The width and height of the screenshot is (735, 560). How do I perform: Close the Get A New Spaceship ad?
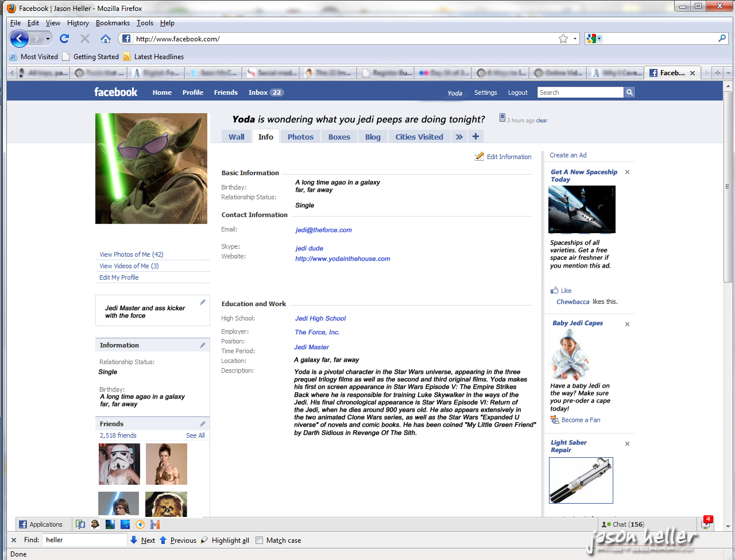tap(627, 172)
